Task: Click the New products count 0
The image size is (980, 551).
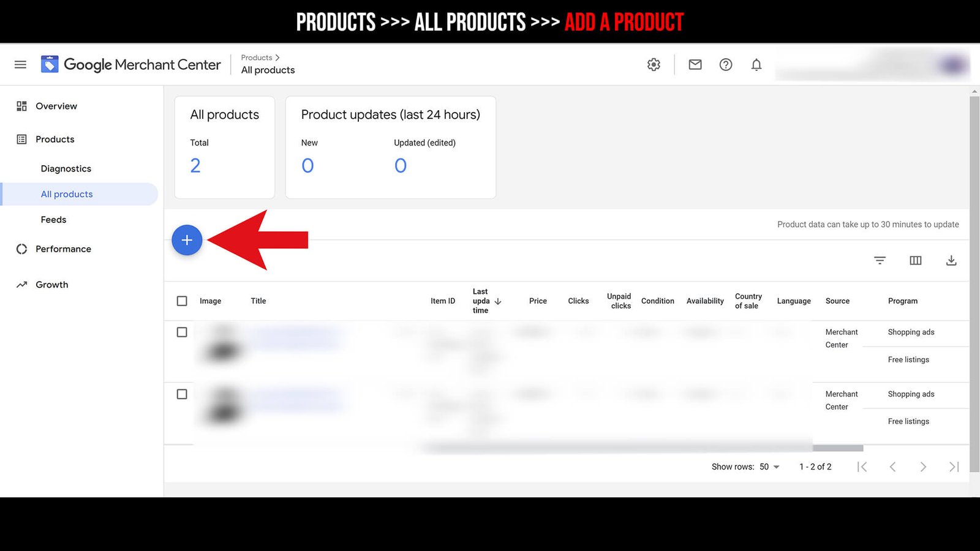Action: [307, 165]
